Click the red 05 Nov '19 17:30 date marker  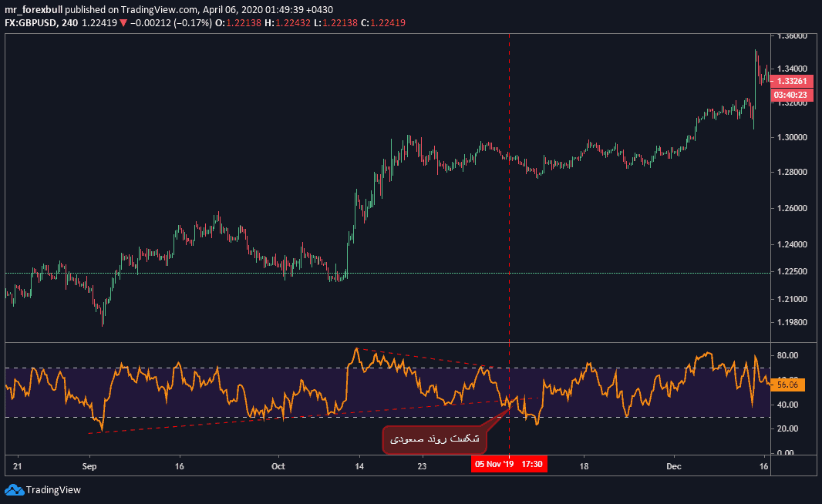tap(509, 465)
